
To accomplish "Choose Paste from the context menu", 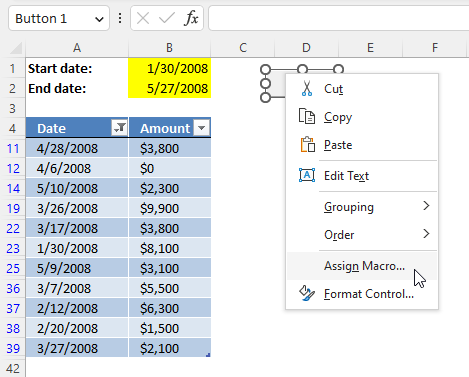I will (362, 145).
